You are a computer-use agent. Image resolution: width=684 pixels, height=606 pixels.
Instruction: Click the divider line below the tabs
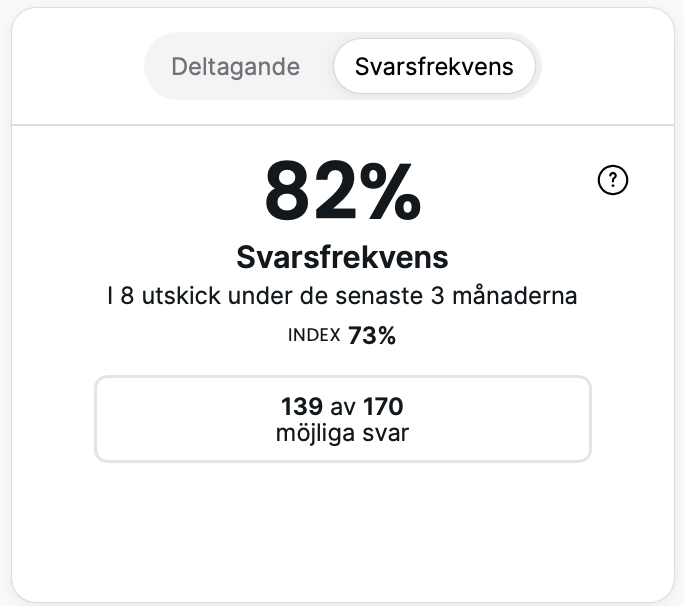[x=342, y=125]
